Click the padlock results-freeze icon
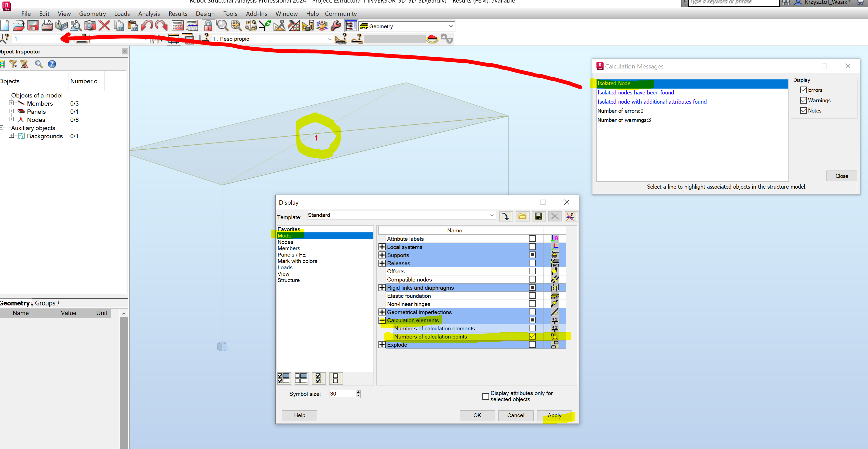The image size is (868, 449). (x=208, y=26)
